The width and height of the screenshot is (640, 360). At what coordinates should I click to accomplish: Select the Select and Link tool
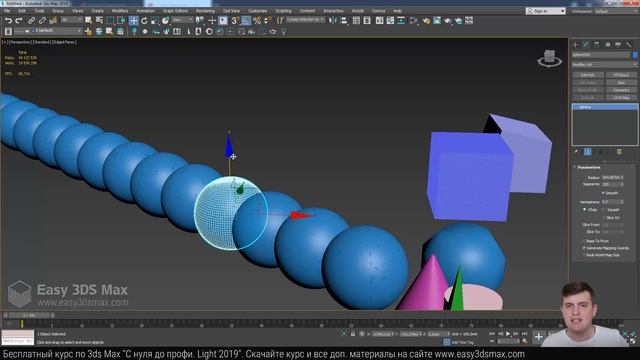(x=31, y=20)
